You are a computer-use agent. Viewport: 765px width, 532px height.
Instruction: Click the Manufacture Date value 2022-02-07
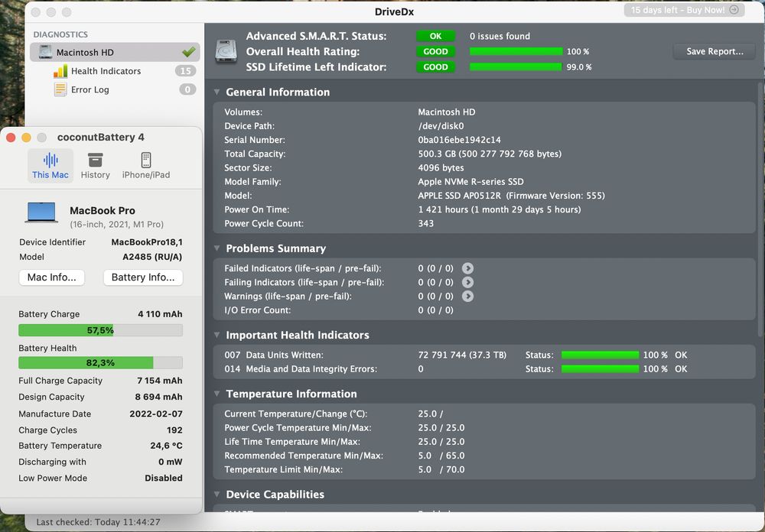click(156, 414)
